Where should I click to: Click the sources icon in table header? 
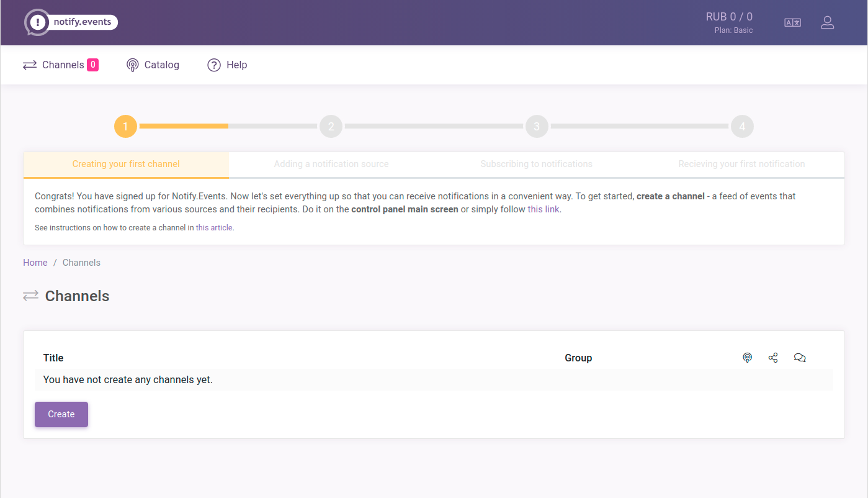click(x=748, y=358)
